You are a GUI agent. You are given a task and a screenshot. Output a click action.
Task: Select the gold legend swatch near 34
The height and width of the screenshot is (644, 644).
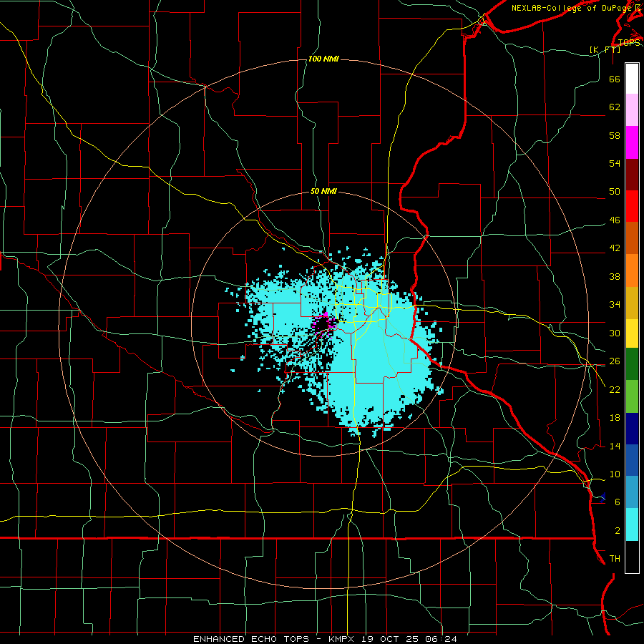click(632, 303)
